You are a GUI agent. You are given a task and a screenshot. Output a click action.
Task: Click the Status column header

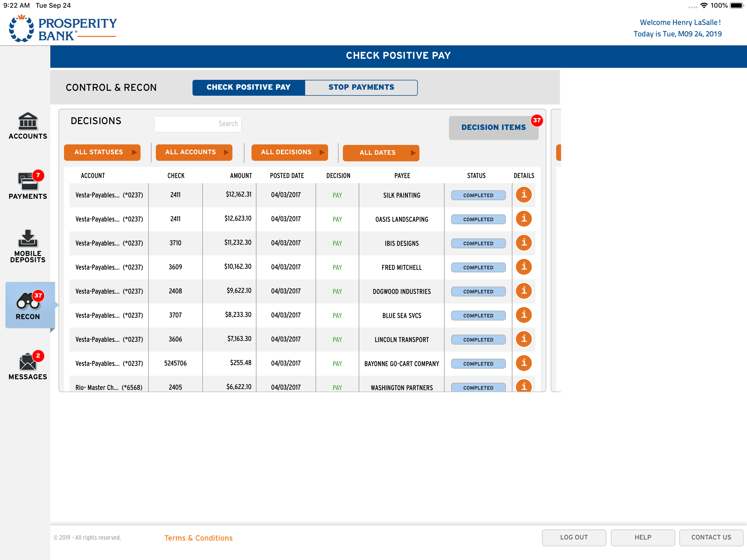pyautogui.click(x=477, y=176)
